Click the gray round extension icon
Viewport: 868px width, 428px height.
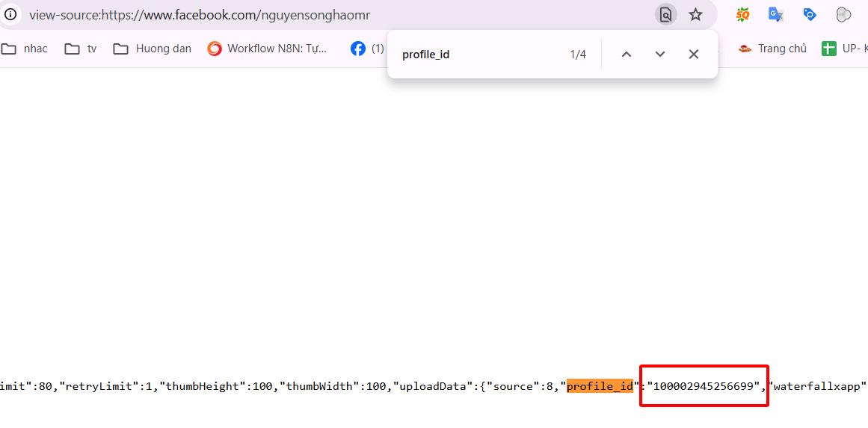click(843, 15)
